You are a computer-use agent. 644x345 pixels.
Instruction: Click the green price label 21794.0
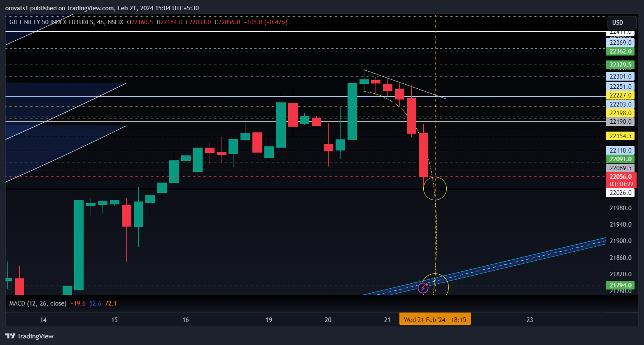click(621, 285)
